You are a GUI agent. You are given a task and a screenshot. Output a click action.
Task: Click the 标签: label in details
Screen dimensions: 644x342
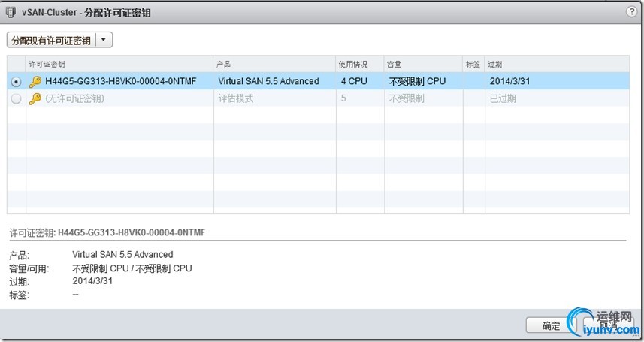[x=20, y=295]
